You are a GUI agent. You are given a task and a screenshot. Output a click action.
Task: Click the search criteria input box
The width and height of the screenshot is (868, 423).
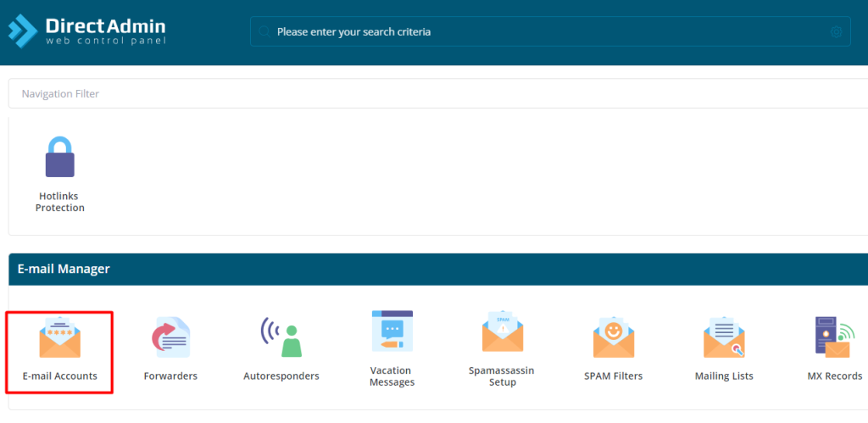[542, 32]
